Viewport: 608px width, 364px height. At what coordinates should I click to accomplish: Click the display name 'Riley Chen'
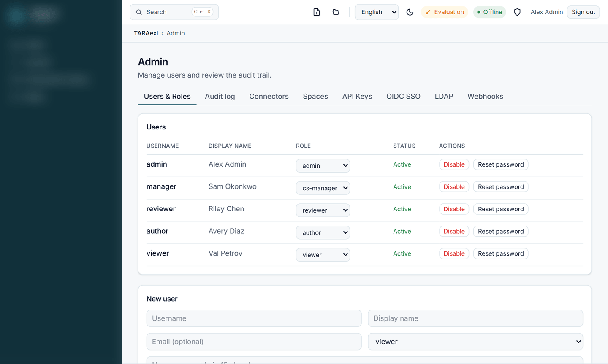click(226, 209)
